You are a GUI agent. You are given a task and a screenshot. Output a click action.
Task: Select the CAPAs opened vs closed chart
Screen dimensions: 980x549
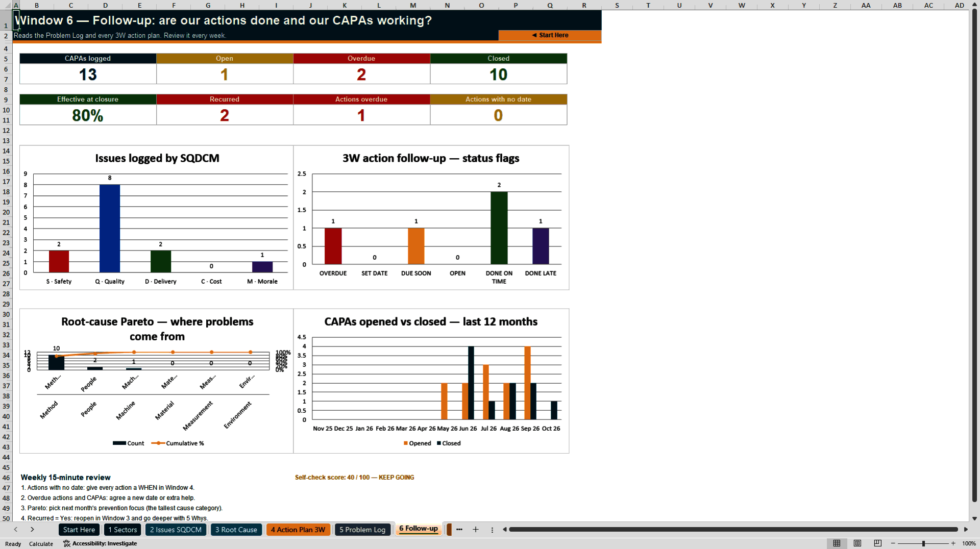pyautogui.click(x=431, y=381)
